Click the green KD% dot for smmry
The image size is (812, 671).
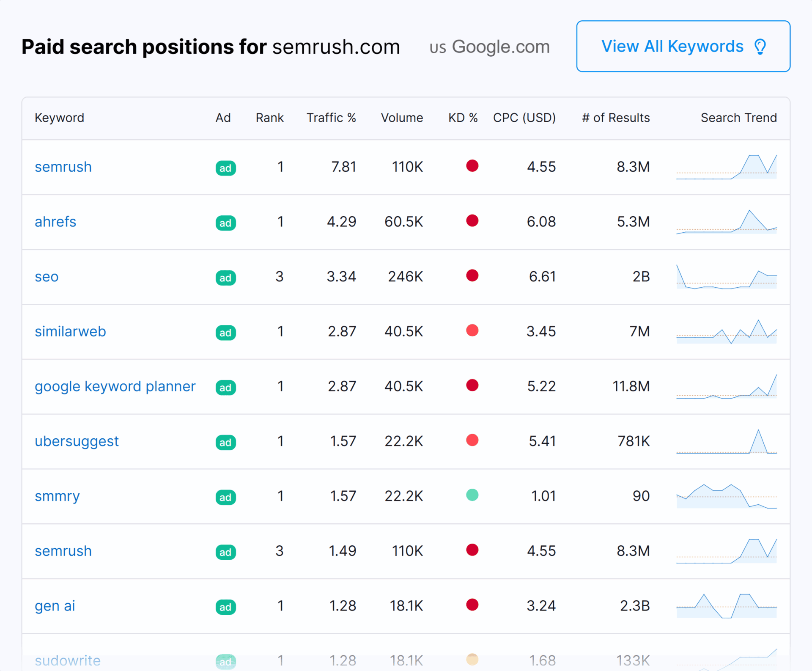(x=472, y=495)
